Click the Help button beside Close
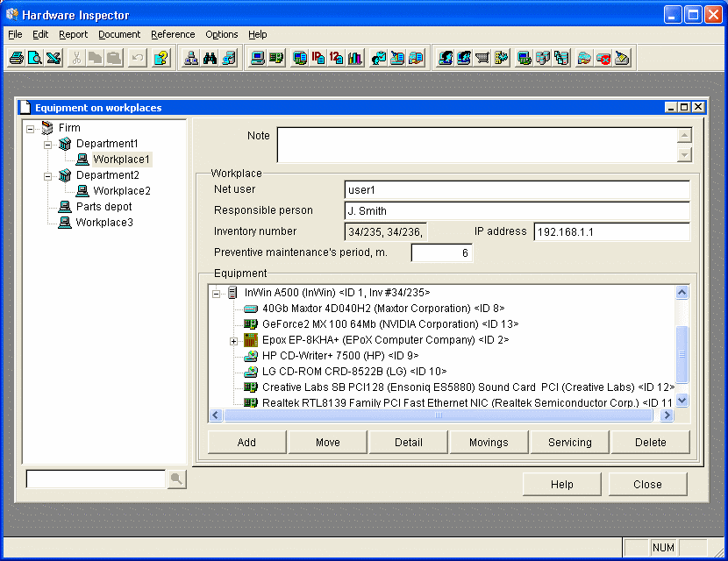 (x=561, y=484)
